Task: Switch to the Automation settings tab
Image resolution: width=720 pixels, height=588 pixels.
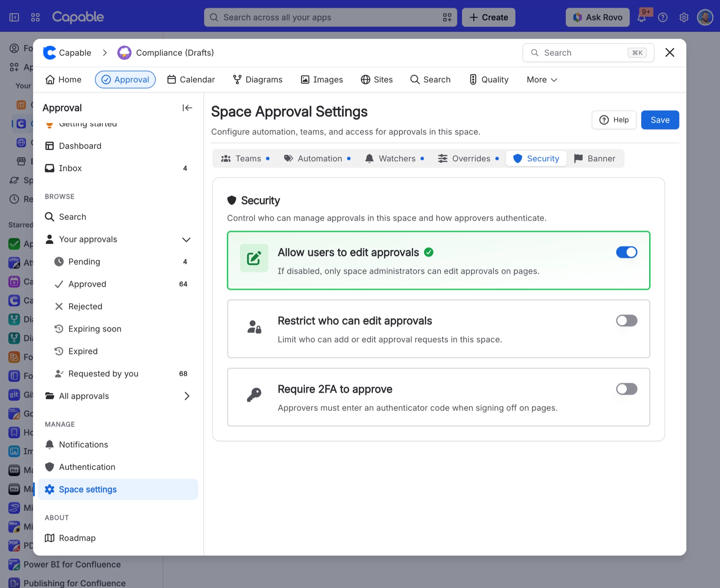Action: click(317, 158)
